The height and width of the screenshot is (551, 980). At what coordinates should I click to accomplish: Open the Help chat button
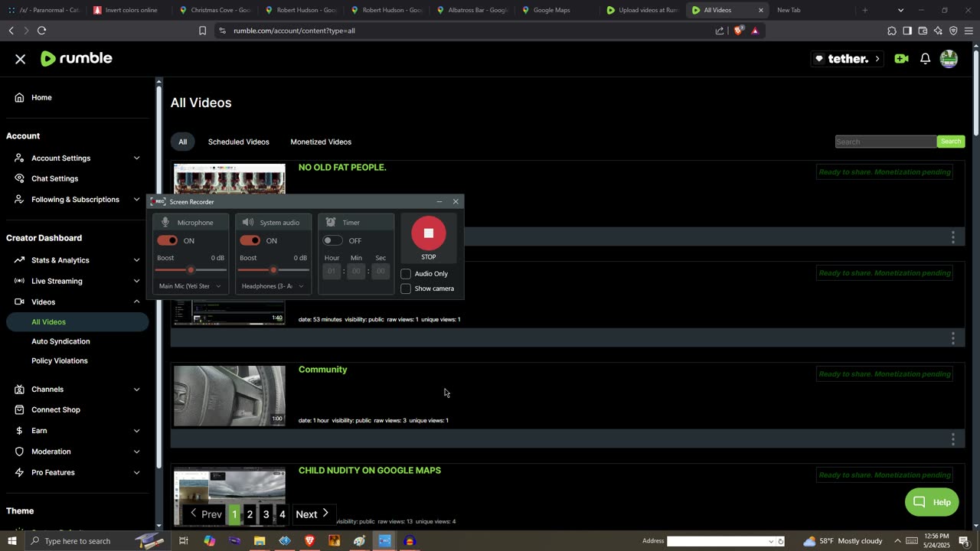pyautogui.click(x=932, y=502)
